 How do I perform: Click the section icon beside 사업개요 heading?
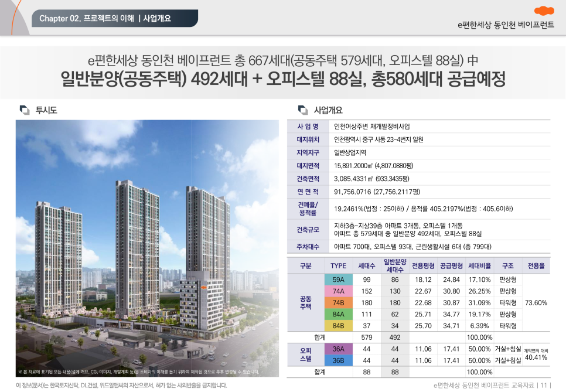point(303,110)
